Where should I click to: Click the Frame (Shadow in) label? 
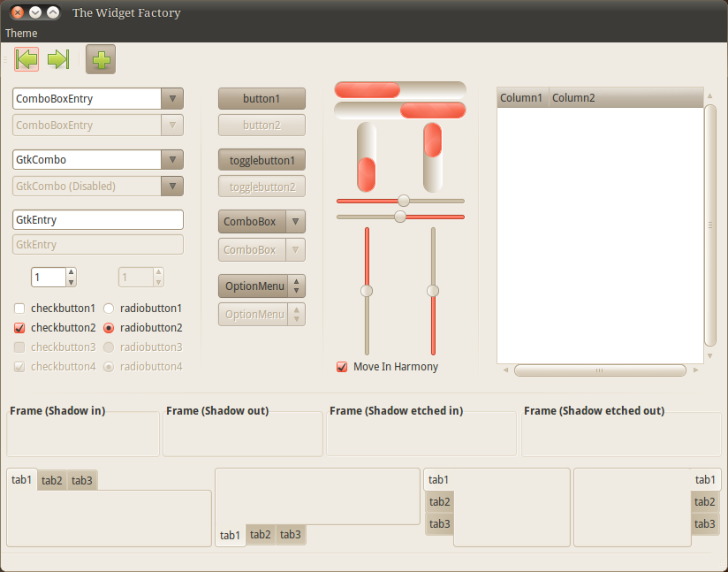[x=57, y=411]
